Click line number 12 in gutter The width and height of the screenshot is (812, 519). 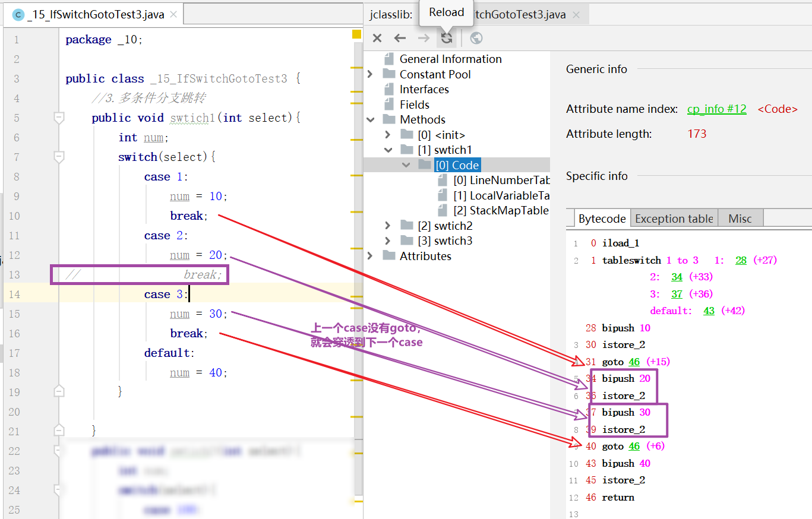pos(14,255)
